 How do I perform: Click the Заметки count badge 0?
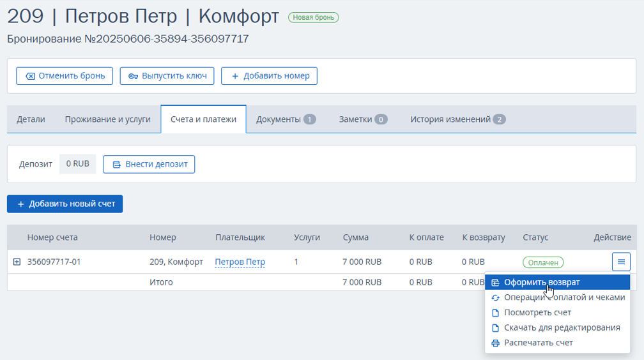(381, 119)
